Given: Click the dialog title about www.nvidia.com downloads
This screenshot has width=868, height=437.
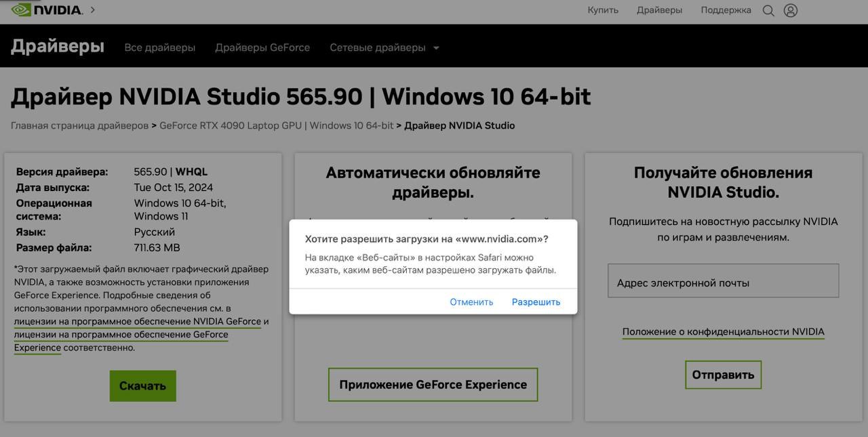Looking at the screenshot, I should [x=427, y=239].
